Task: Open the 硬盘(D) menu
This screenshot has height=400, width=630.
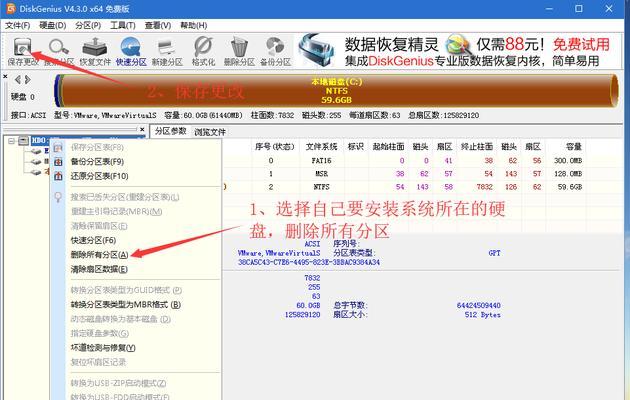Action: [x=53, y=25]
